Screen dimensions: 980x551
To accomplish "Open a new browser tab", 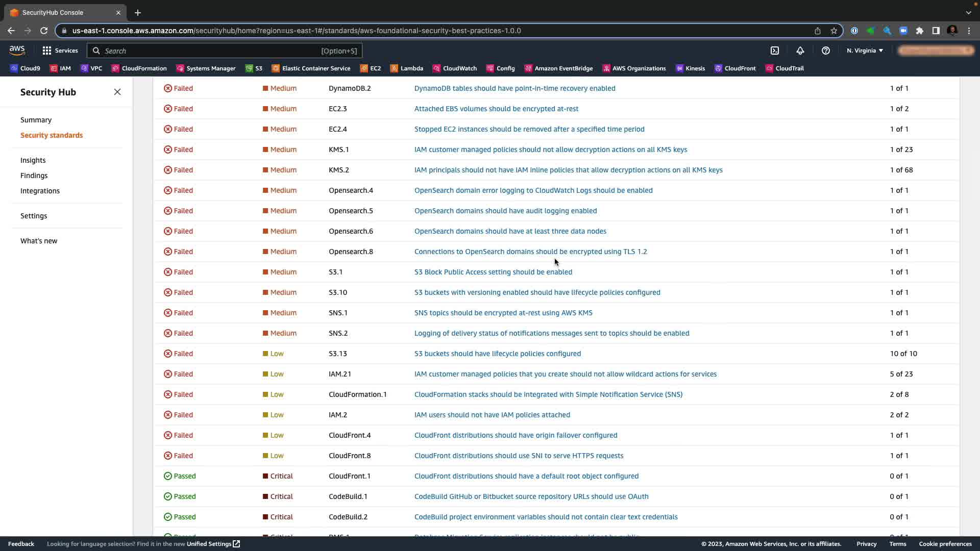I will [x=138, y=12].
